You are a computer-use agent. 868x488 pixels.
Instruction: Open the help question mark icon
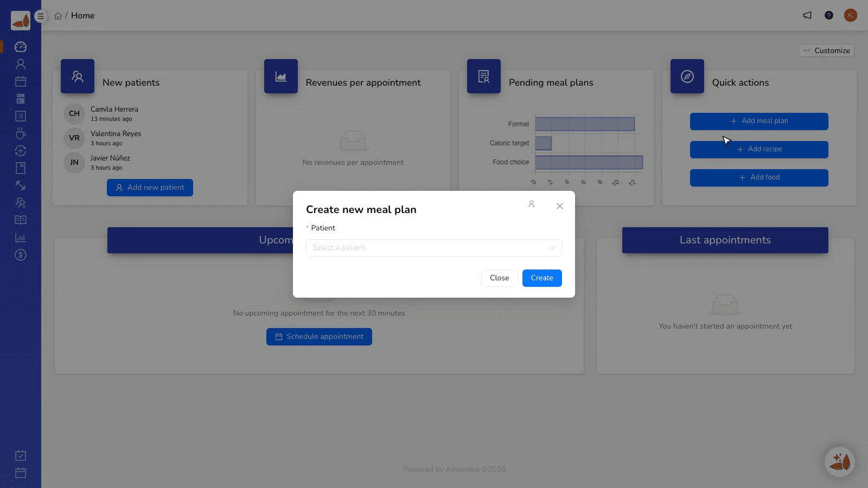(829, 15)
